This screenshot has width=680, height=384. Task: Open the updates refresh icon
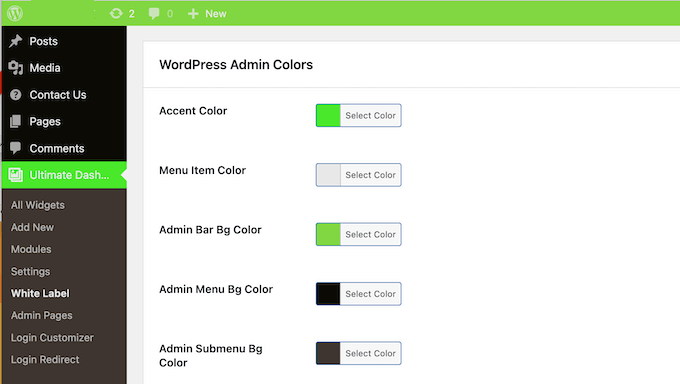[116, 13]
